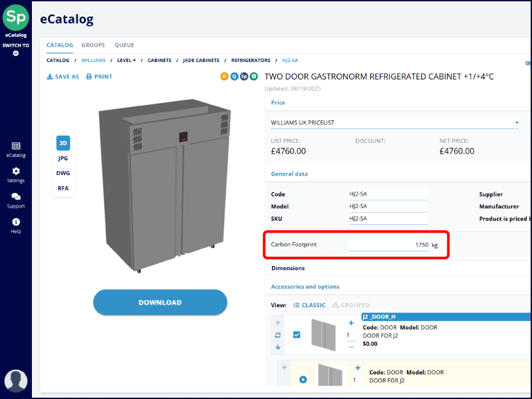The width and height of the screenshot is (532, 399).
Task: Click the user avatar at bottom left
Action: pyautogui.click(x=16, y=381)
